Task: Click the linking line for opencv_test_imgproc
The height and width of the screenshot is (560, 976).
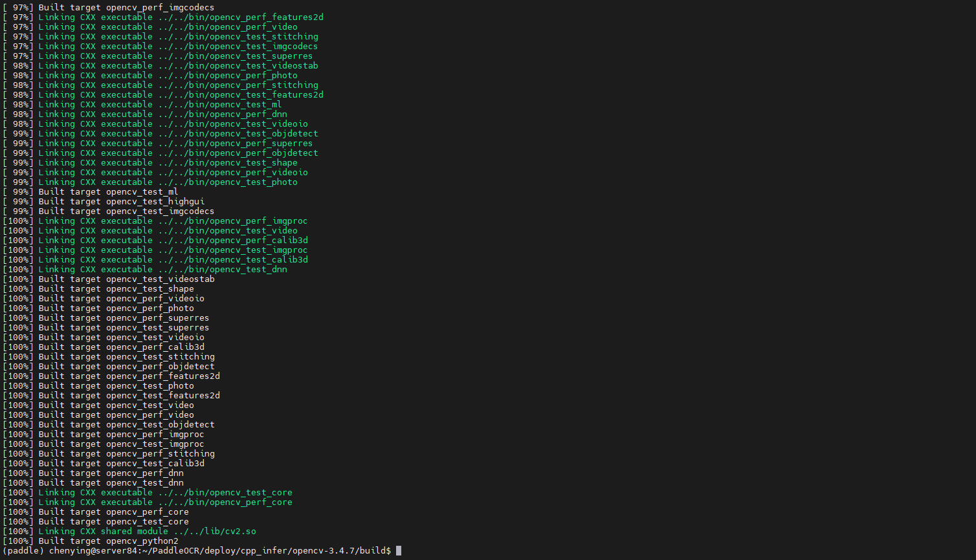Action: tap(155, 250)
